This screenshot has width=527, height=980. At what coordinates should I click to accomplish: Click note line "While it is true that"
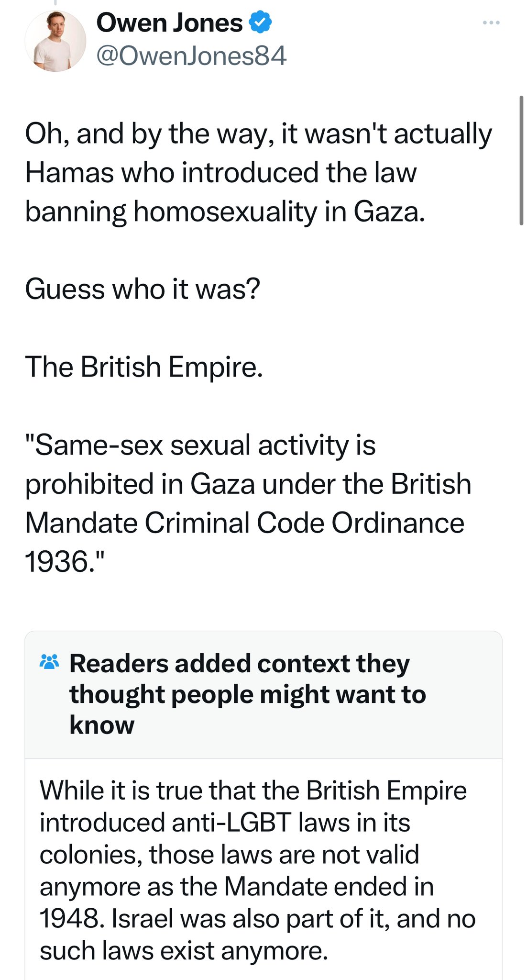tap(253, 790)
